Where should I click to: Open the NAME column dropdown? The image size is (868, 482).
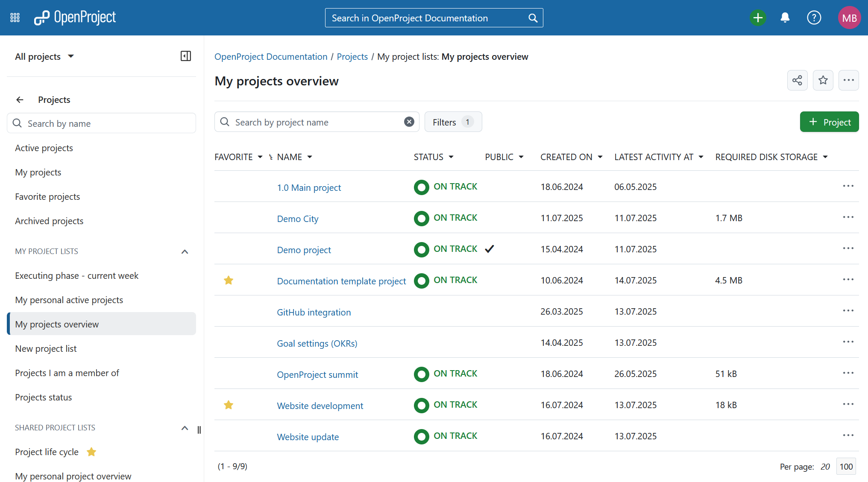tap(310, 157)
